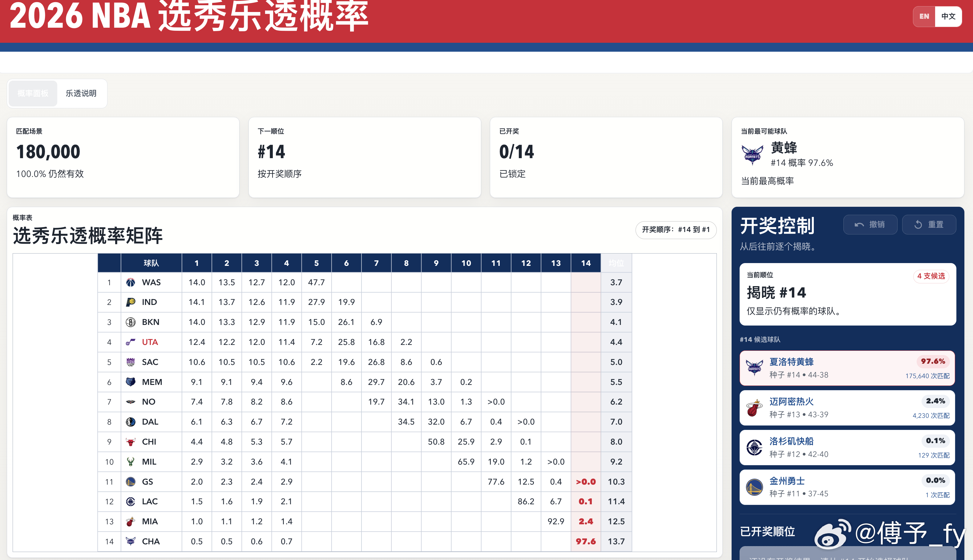This screenshot has height=560, width=973.
Task: Click the MIA team logo in table
Action: tap(131, 521)
